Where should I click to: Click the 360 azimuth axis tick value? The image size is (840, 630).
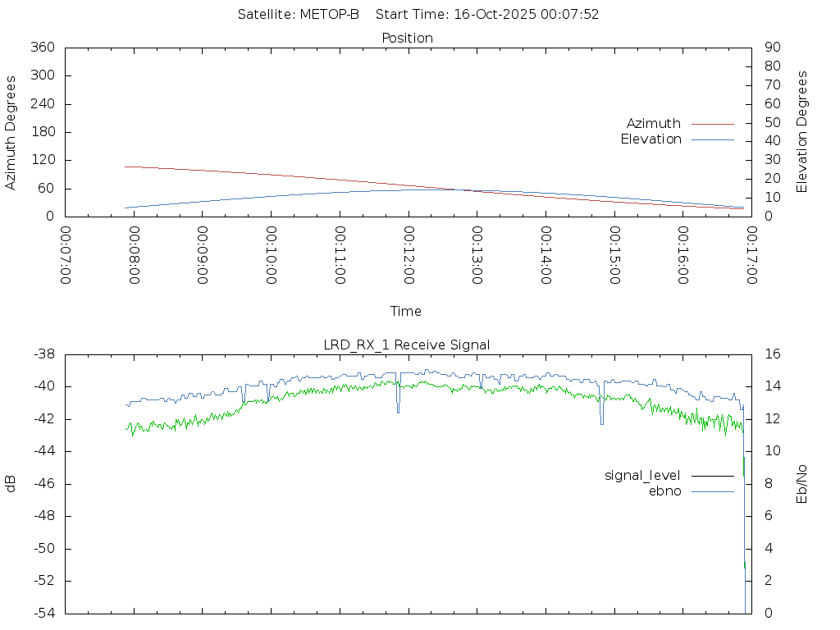pyautogui.click(x=42, y=48)
